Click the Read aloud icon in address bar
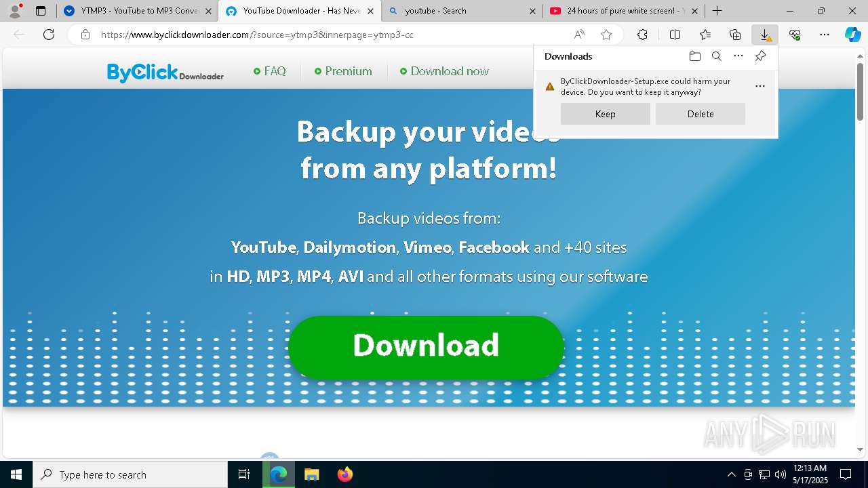This screenshot has height=488, width=868. tap(579, 35)
